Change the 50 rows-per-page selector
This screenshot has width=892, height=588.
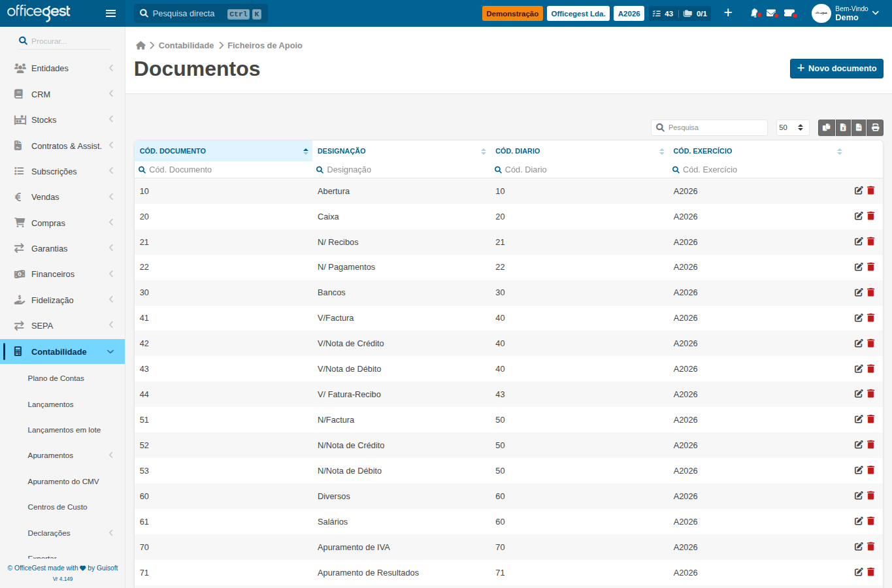click(793, 127)
